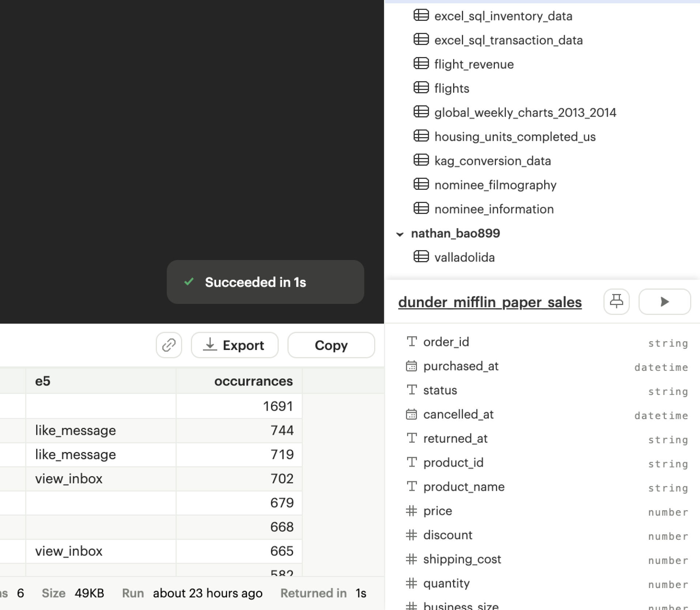Pin the dunder_mifflin_paper_sales table
The height and width of the screenshot is (610, 700).
(616, 302)
